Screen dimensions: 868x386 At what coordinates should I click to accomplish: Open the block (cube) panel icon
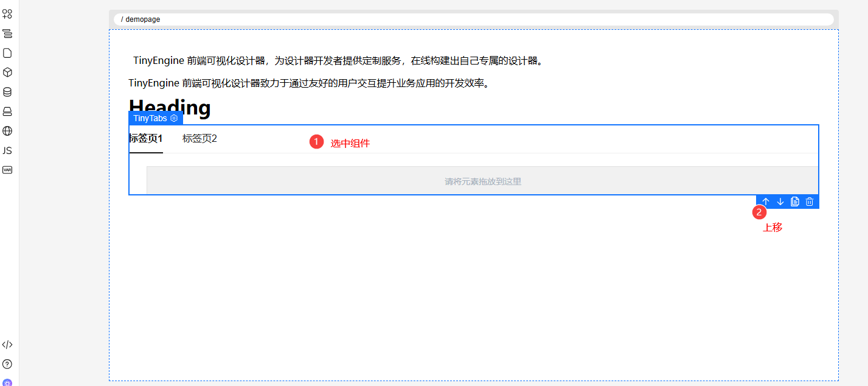(x=7, y=72)
